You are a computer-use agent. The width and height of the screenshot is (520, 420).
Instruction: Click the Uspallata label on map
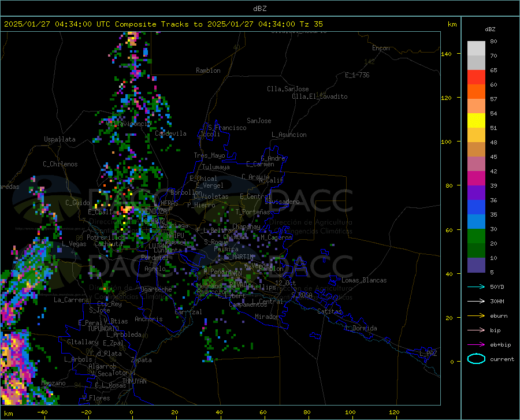(x=60, y=139)
